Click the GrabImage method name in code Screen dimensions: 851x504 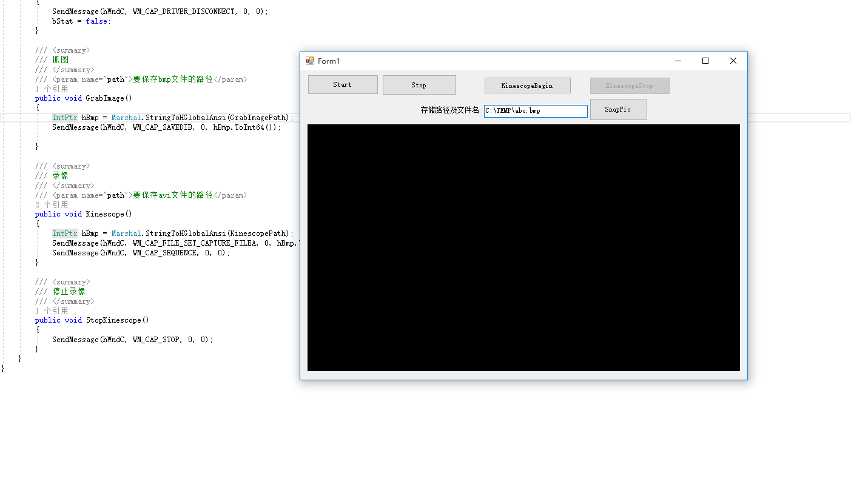104,98
